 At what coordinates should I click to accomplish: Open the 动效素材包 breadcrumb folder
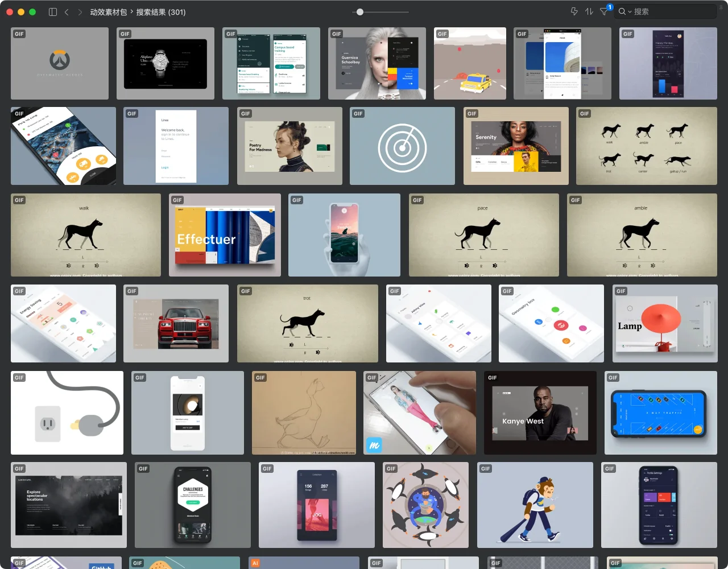(x=108, y=12)
